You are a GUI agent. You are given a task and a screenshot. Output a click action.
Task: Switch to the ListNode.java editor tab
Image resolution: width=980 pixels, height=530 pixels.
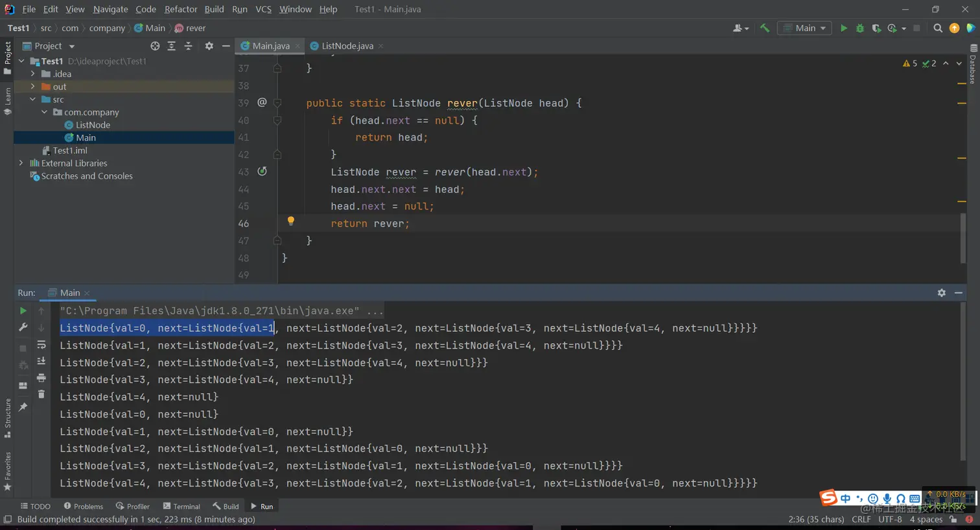[347, 46]
